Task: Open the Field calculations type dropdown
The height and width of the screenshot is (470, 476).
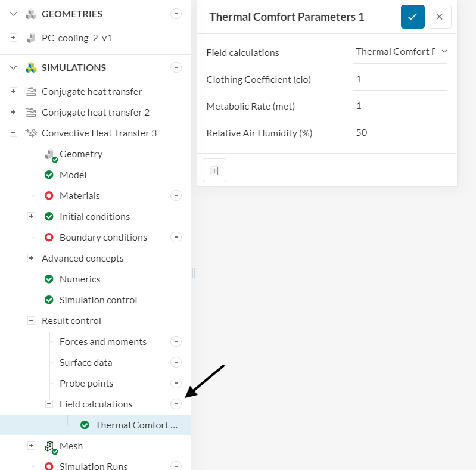Action: coord(400,52)
